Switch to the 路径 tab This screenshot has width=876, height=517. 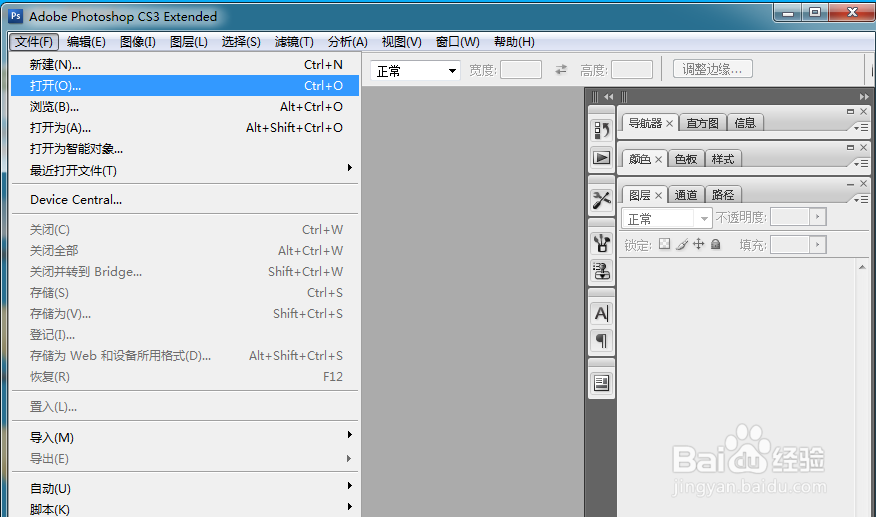pos(723,195)
